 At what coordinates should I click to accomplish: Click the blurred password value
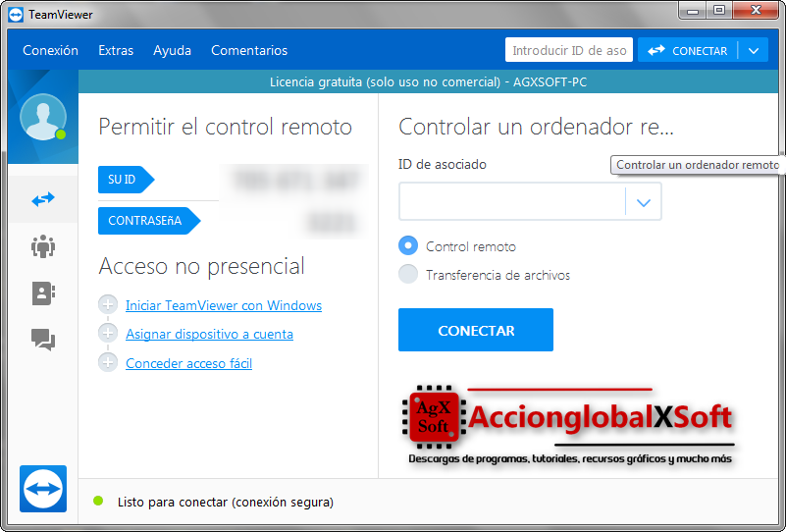(x=333, y=222)
